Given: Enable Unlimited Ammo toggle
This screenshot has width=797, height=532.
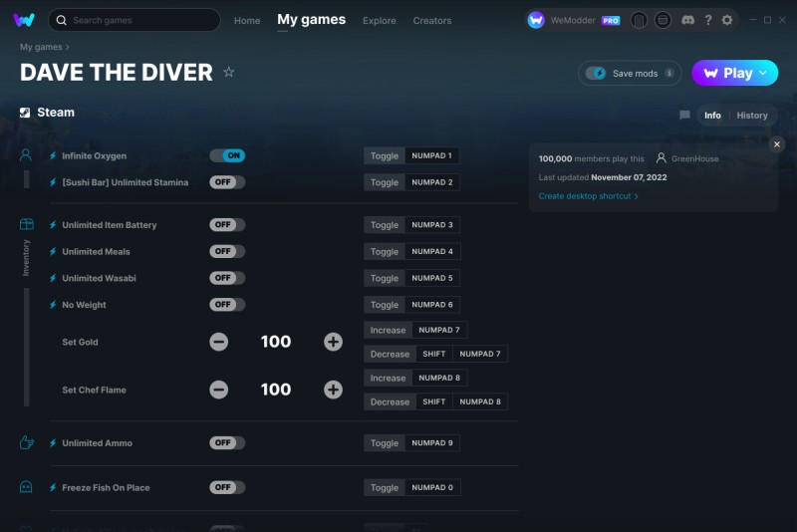Looking at the screenshot, I should tap(227, 442).
